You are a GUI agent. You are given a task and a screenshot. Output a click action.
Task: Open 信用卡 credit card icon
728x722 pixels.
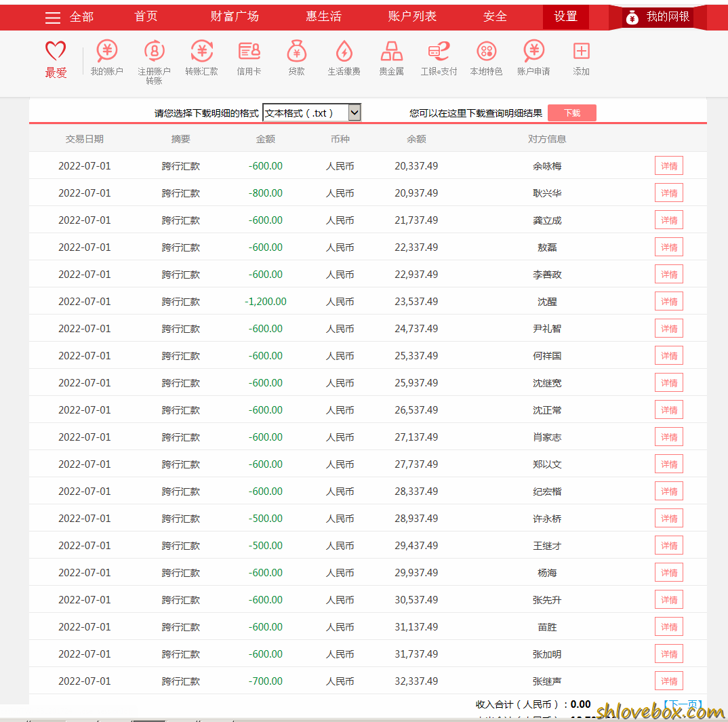click(249, 51)
